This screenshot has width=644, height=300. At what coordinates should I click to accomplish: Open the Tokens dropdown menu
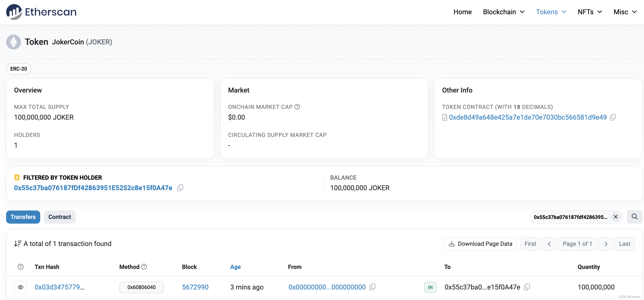(550, 11)
